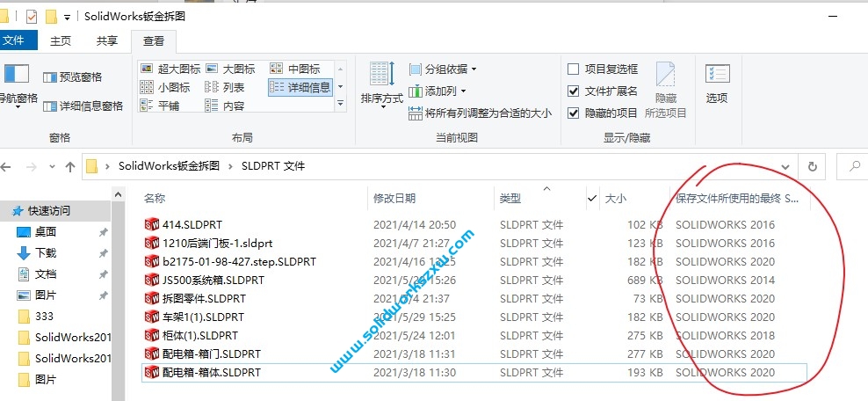Select file 配电箱-箱门.SLDPRT
868x401 pixels.
coord(212,354)
